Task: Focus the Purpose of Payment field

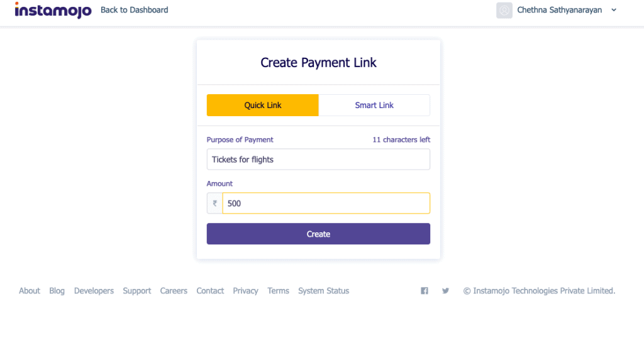Action: (x=318, y=160)
